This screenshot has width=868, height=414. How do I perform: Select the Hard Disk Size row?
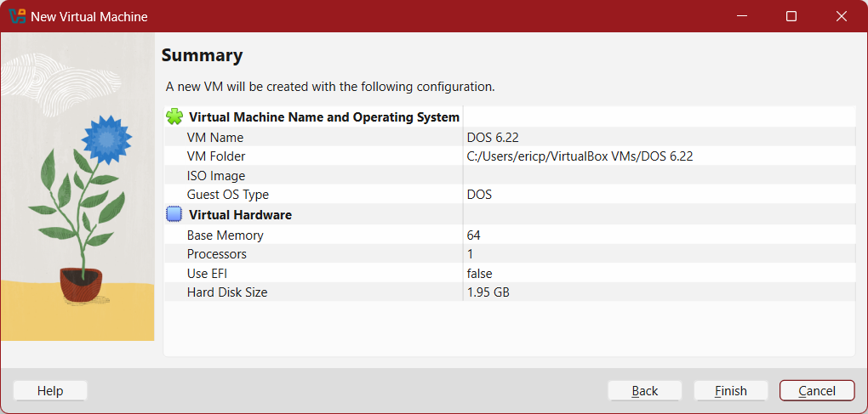coord(227,292)
